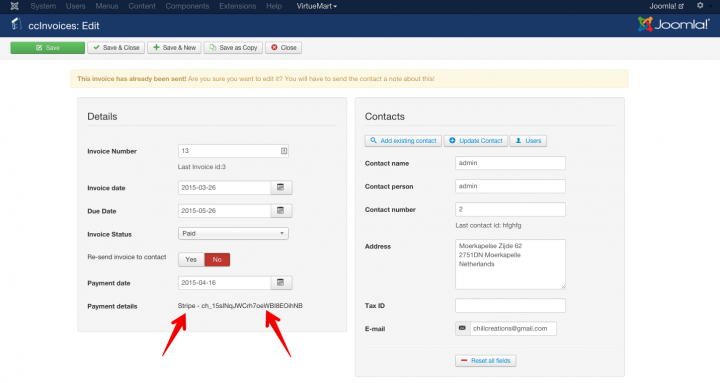The image size is (720, 383).
Task: Click the Contact person field
Action: click(511, 186)
